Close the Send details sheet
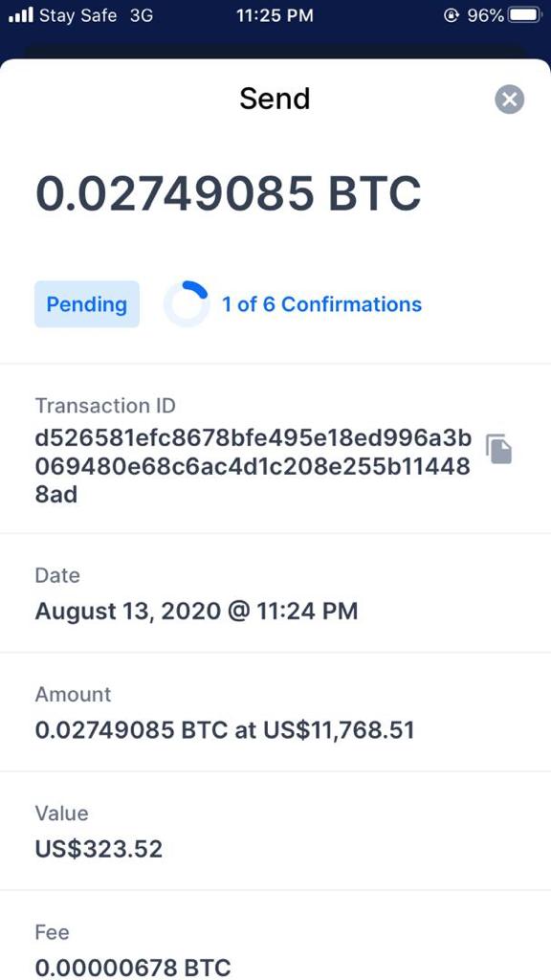 [510, 100]
